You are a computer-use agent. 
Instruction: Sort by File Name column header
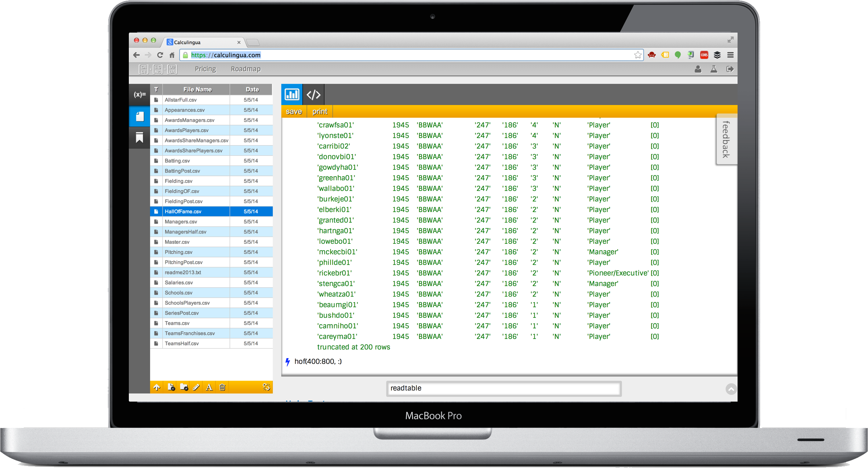(197, 89)
